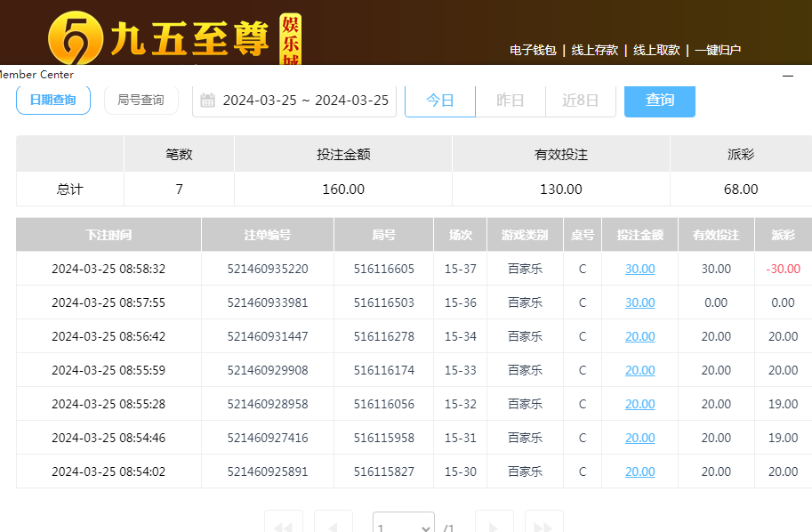Screen dimensions: 812x532
Task: Go to next page of results
Action: coord(494,523)
